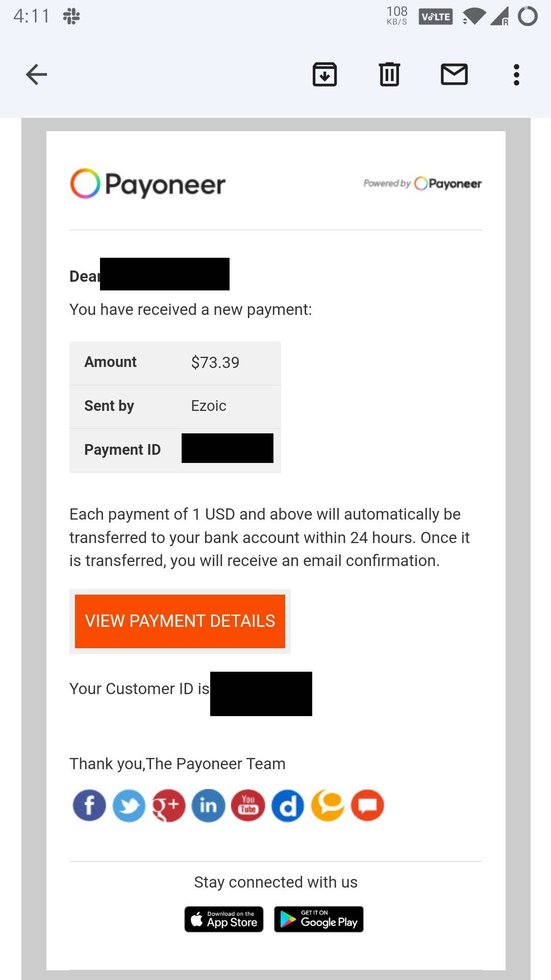Open the orange community icon
This screenshot has width=551, height=980.
point(328,805)
